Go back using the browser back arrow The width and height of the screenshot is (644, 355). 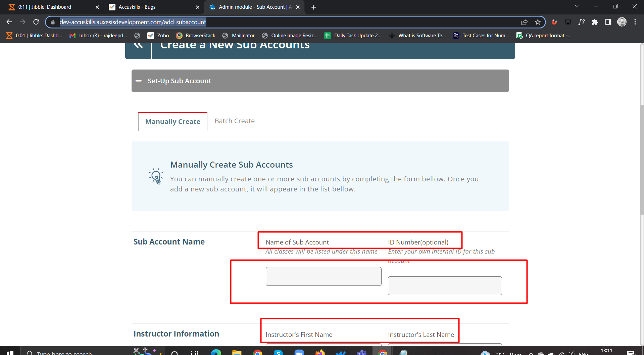(x=9, y=22)
